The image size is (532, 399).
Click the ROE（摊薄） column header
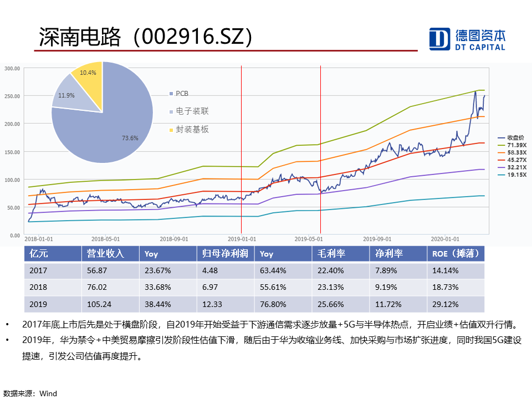coord(456,254)
